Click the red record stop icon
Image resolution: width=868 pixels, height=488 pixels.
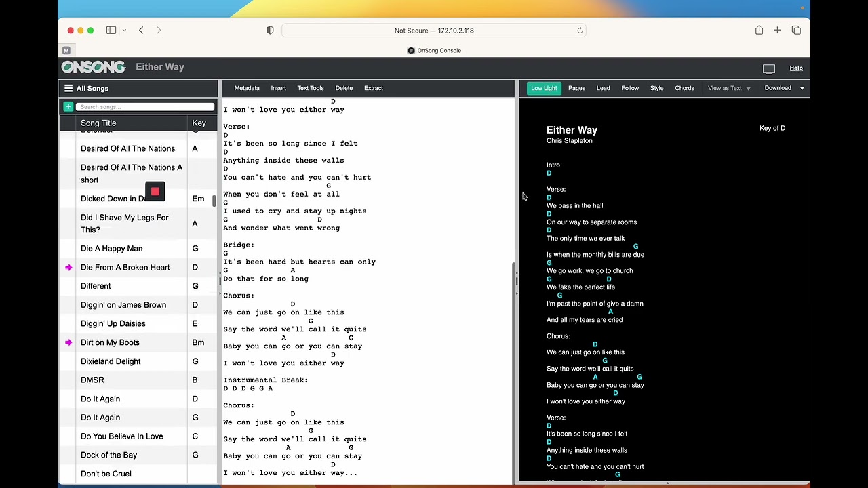155,192
